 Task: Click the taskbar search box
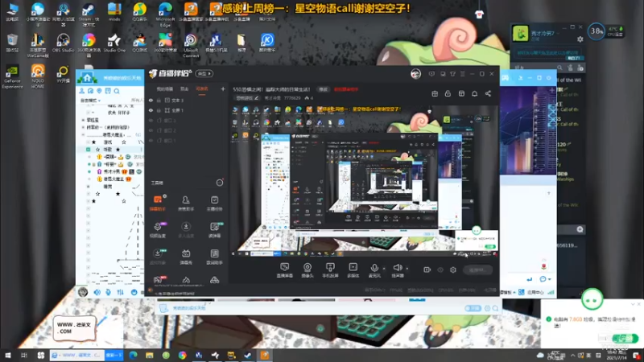(77, 356)
